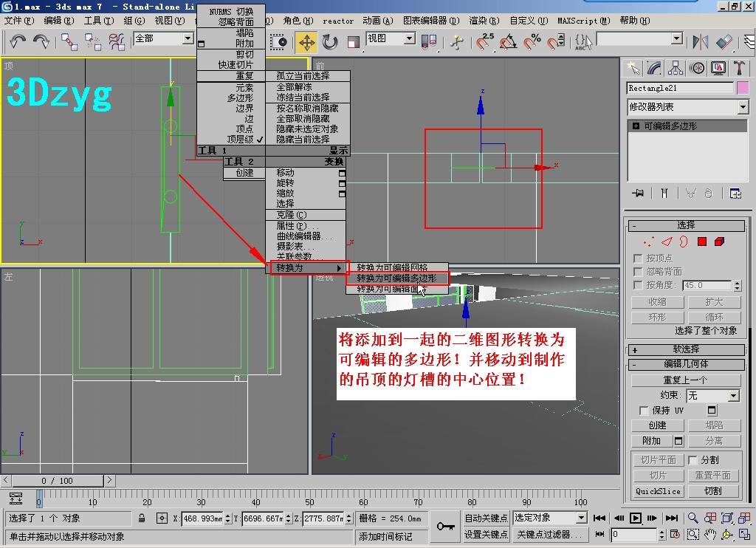The height and width of the screenshot is (548, 756).
Task: Enable the 保持 UV checkbox
Action: point(643,411)
